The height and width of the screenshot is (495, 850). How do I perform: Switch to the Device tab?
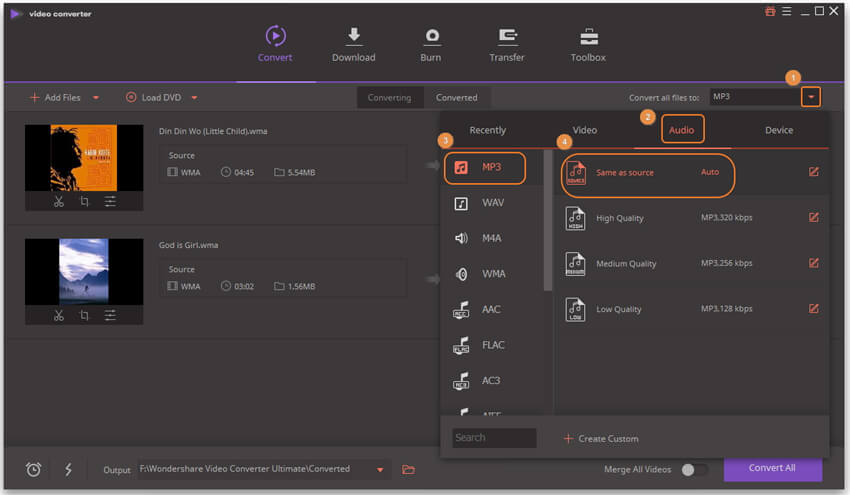779,130
